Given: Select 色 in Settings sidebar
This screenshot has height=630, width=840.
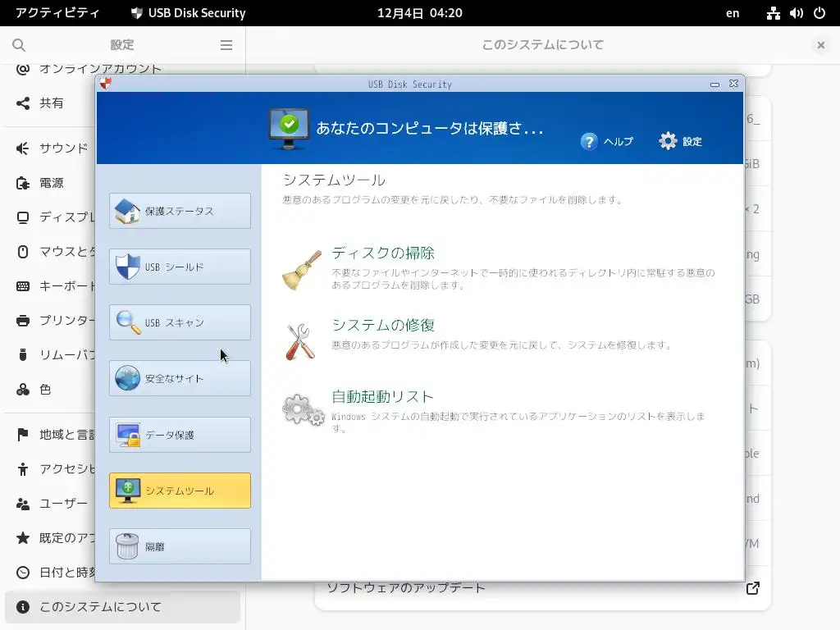Looking at the screenshot, I should [51, 390].
